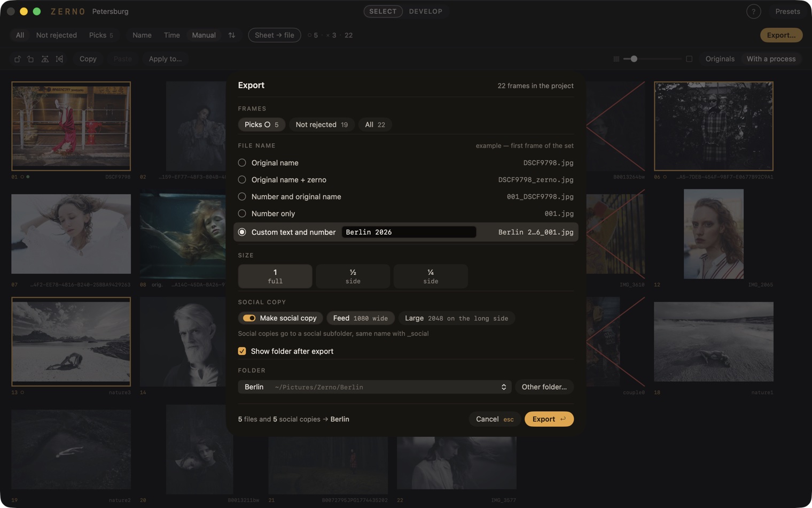812x508 pixels.
Task: Choose the ½ side size option
Action: pos(353,276)
